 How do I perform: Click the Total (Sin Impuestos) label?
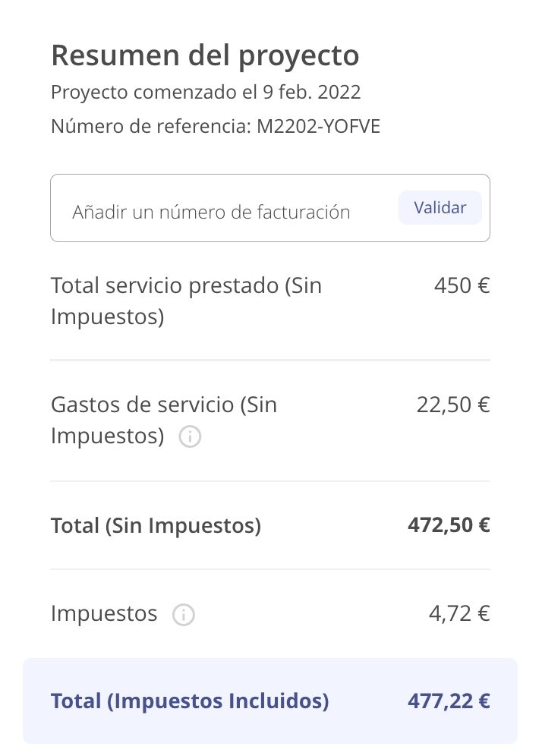[156, 525]
